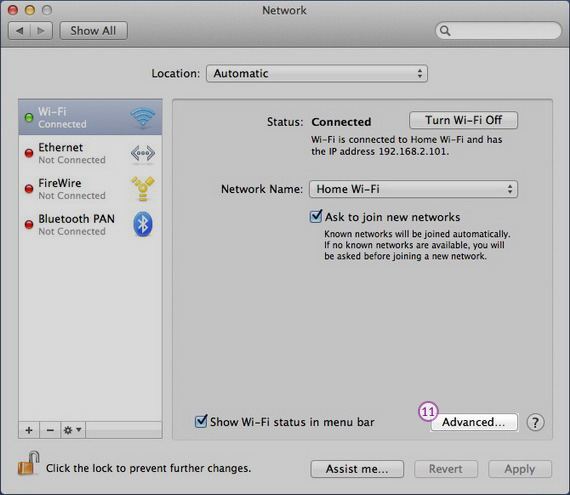Click the Revert button
The image size is (570, 495).
click(446, 469)
